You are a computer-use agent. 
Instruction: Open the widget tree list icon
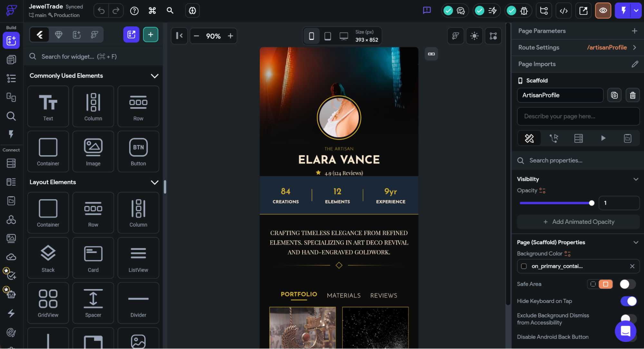tap(11, 78)
